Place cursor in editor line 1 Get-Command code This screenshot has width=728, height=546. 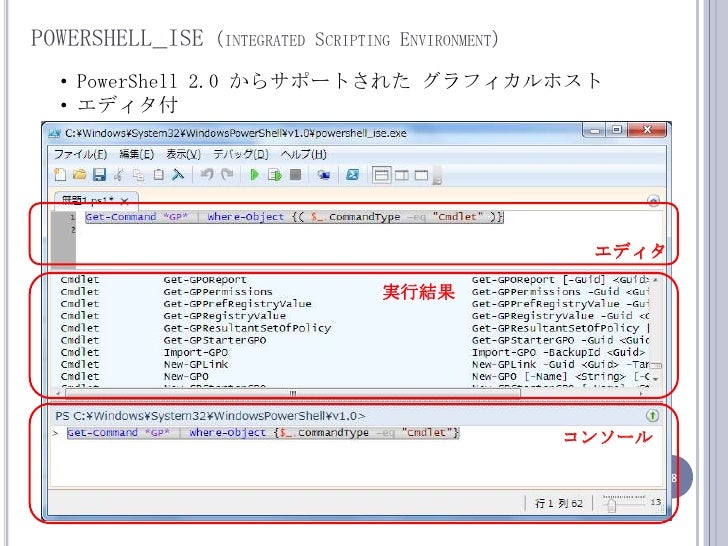tap(294, 217)
